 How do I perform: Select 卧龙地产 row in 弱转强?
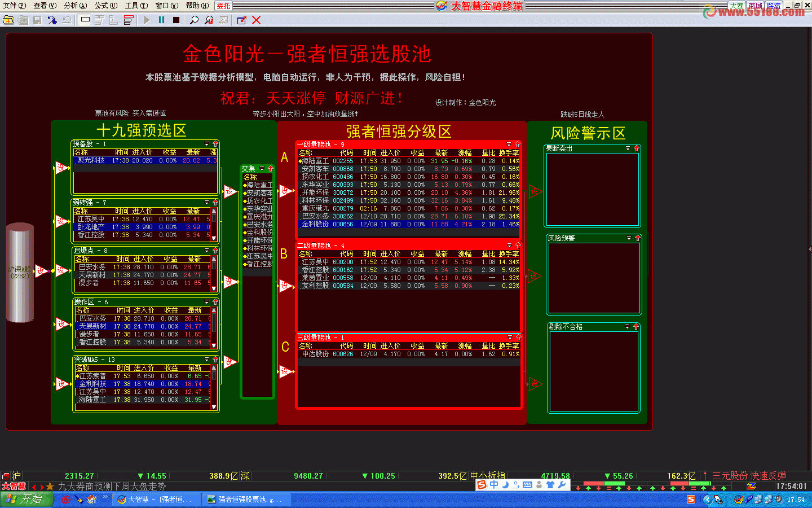(143, 227)
